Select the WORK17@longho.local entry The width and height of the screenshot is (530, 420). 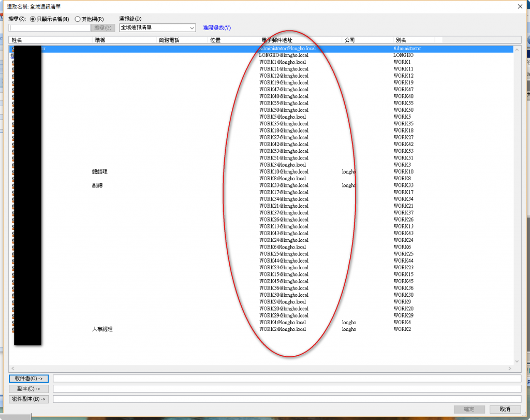(284, 192)
